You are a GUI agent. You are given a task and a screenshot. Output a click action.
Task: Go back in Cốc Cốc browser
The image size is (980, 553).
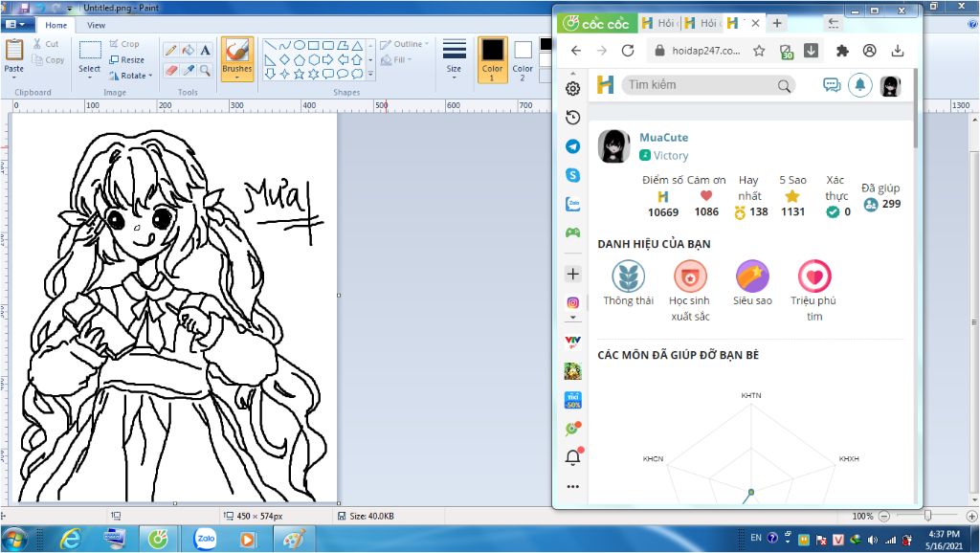click(575, 51)
